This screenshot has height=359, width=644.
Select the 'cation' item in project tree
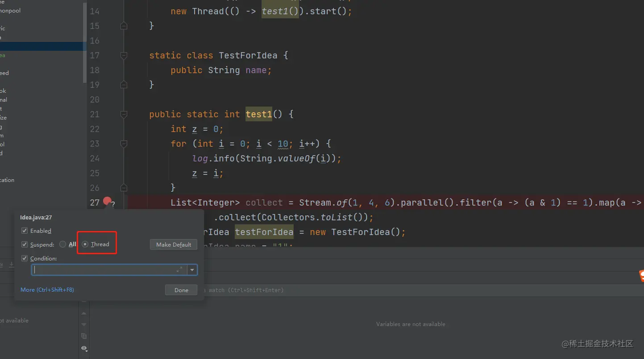coord(7,180)
